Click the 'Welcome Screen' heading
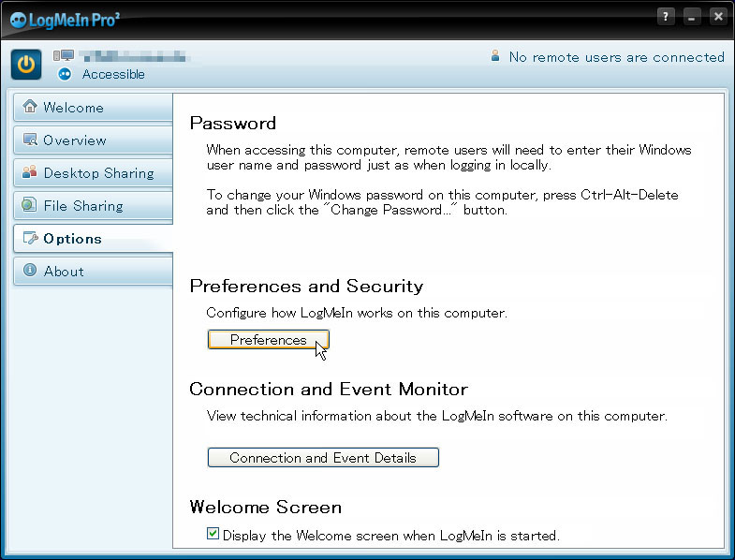Image resolution: width=735 pixels, height=560 pixels. click(x=266, y=507)
